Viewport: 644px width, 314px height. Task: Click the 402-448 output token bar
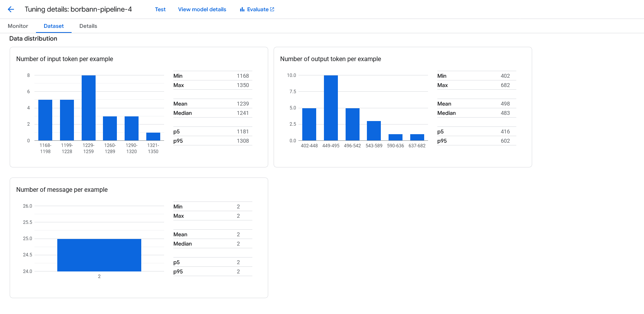pos(309,124)
